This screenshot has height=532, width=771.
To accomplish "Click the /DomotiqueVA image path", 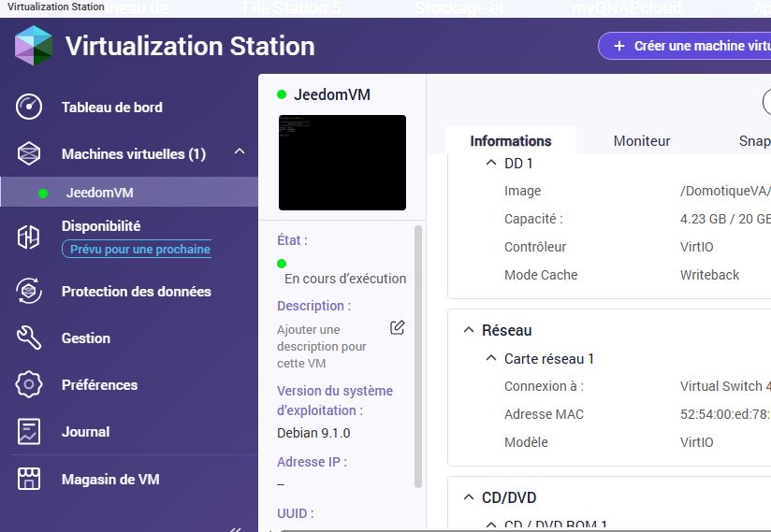I will click(x=725, y=191).
